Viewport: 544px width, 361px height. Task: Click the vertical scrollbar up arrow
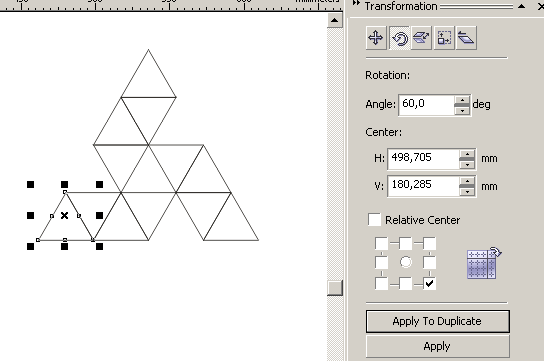coord(334,20)
